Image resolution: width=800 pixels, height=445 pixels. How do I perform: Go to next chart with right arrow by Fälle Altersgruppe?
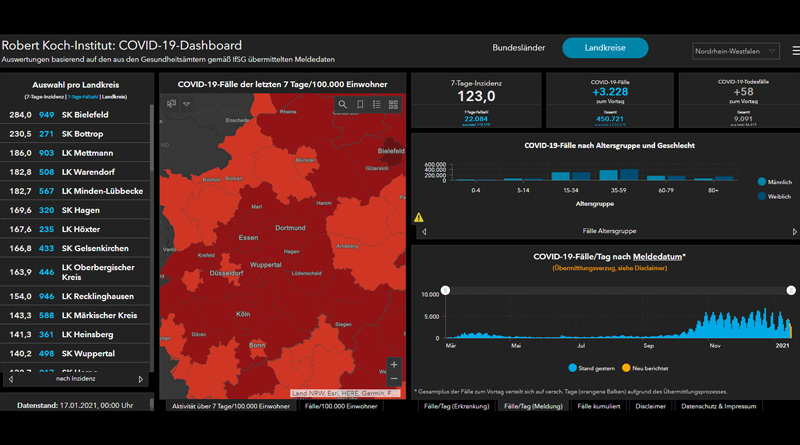point(794,231)
